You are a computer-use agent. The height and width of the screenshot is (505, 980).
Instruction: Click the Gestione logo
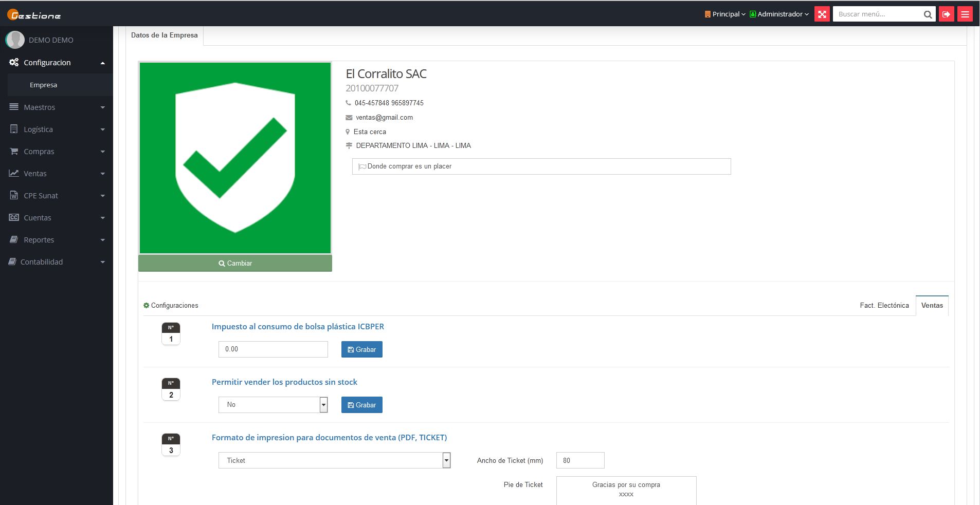pyautogui.click(x=34, y=15)
